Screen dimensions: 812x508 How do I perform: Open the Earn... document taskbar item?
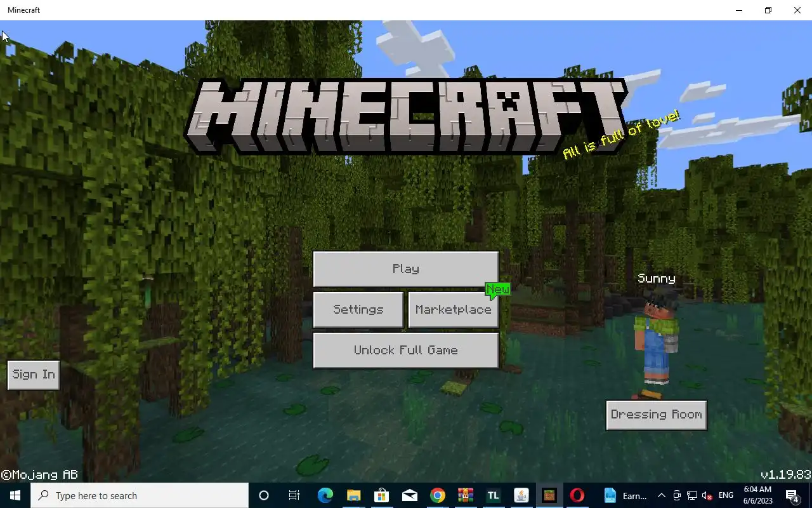coord(625,495)
